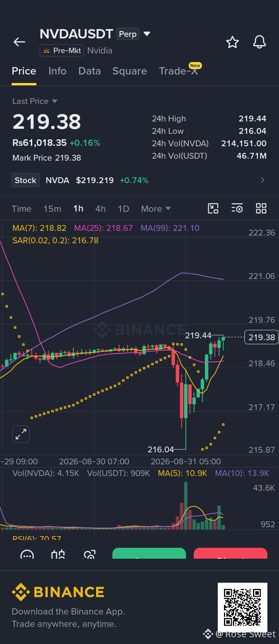
Task: Tap the Stock label badge
Action: point(26,180)
